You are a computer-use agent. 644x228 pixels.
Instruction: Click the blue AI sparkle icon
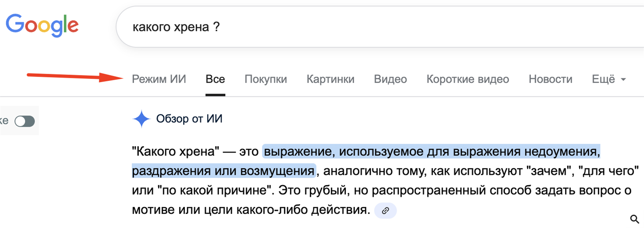tap(141, 119)
